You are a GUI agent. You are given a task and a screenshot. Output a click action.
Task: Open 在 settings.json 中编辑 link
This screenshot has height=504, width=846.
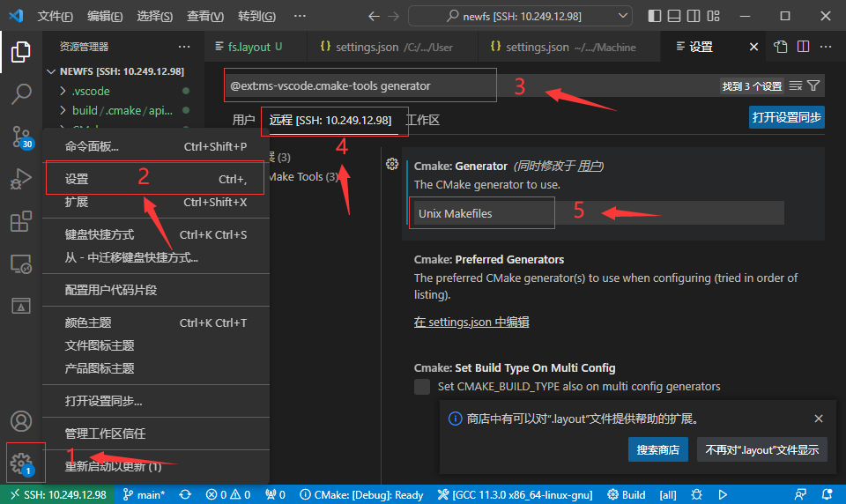point(471,322)
